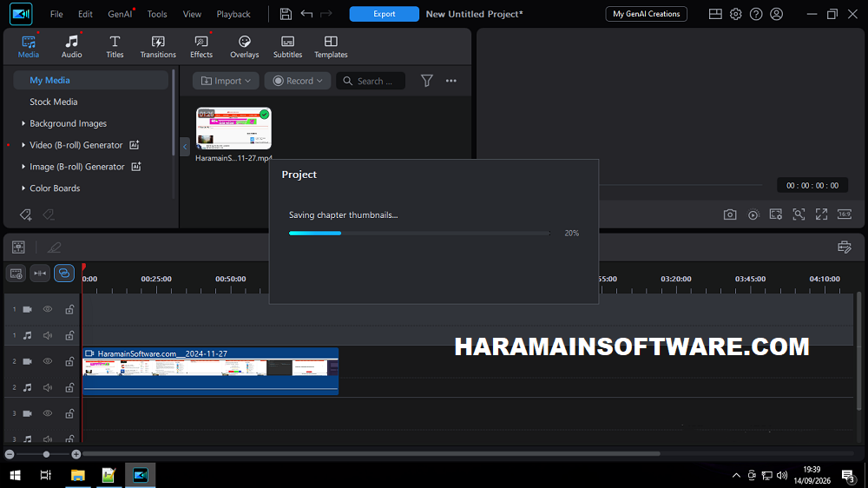Zoom out timeline with minus icon
Viewport: 868px width, 488px height.
[x=10, y=454]
